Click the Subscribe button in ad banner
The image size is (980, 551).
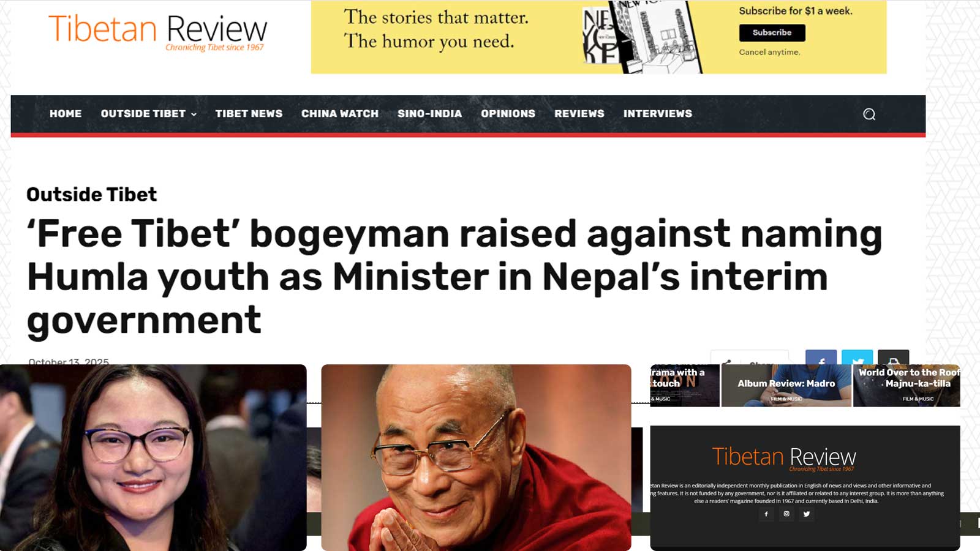[772, 32]
